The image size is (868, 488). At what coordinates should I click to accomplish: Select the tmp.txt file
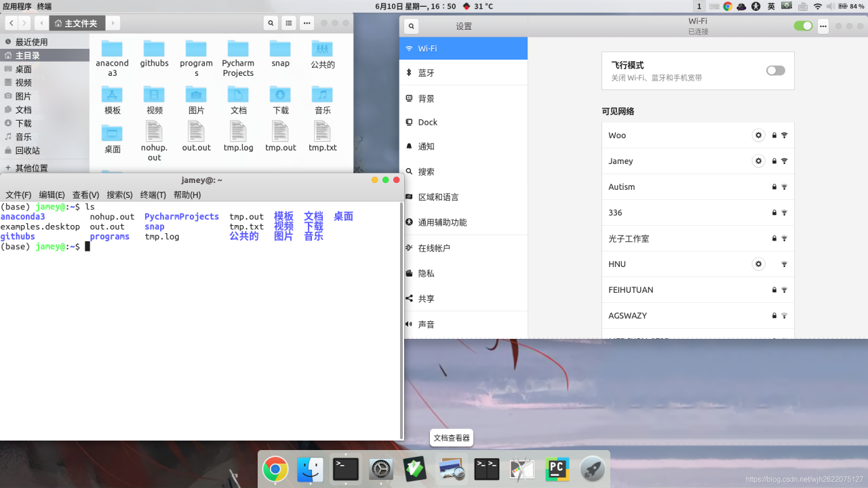click(322, 136)
